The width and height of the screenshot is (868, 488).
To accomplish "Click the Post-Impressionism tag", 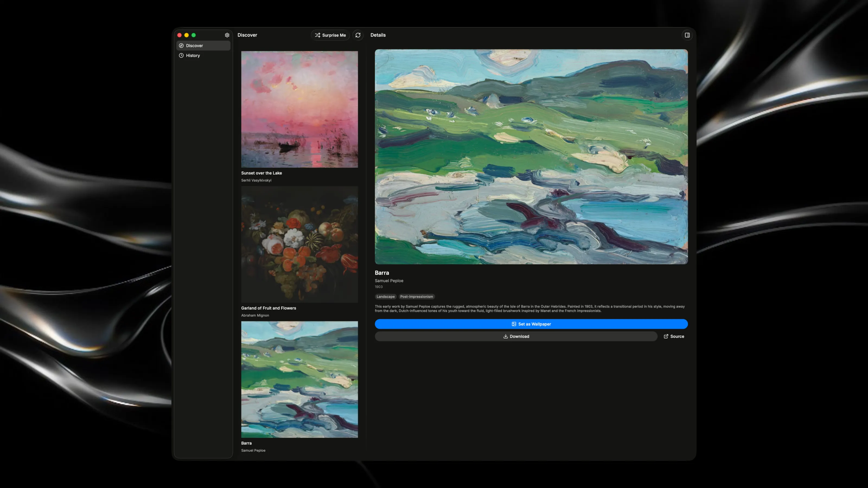I will pos(416,297).
